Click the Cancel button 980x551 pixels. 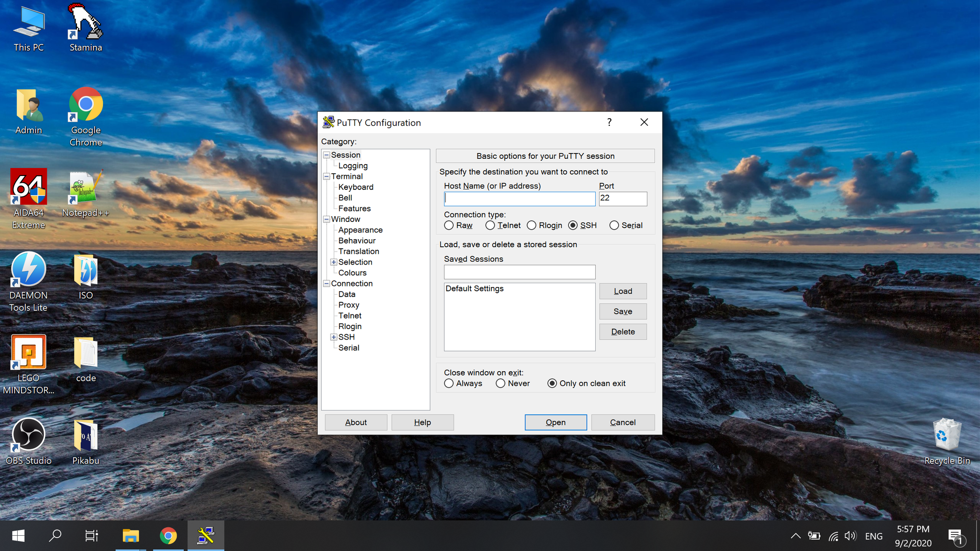pyautogui.click(x=623, y=422)
